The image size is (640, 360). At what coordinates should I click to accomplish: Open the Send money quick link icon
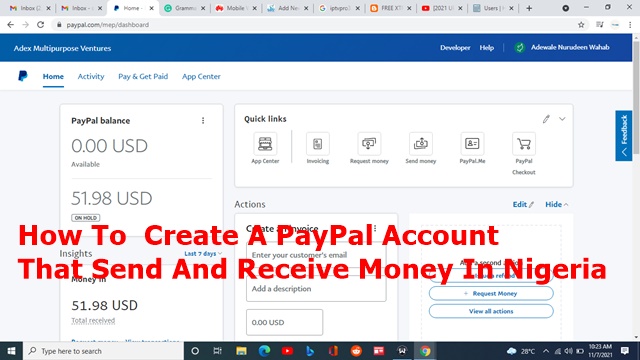pos(420,144)
